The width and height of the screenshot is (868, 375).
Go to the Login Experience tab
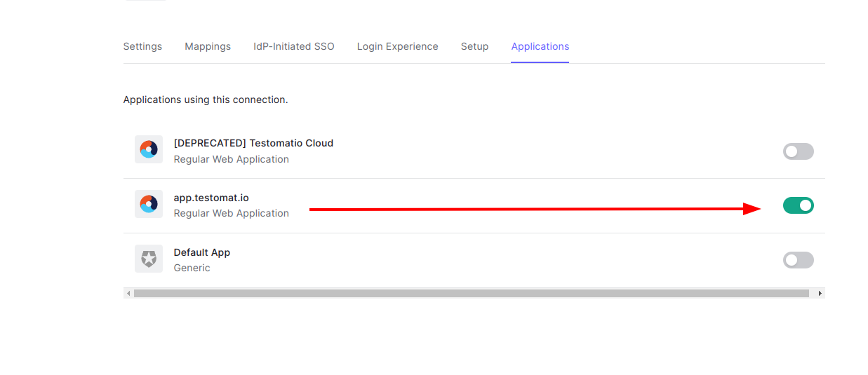click(x=397, y=46)
